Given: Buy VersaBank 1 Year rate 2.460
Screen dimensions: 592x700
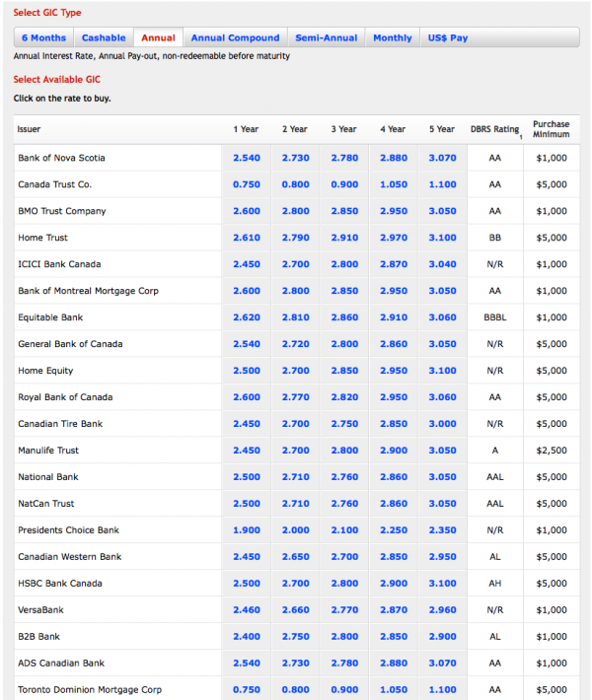Looking at the screenshot, I should 247,610.
